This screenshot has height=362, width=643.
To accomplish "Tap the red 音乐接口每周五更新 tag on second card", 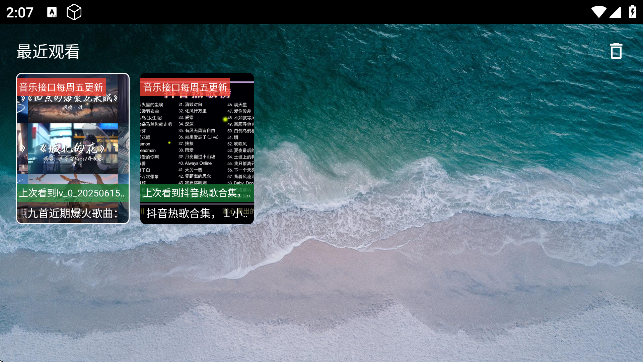I will point(185,87).
